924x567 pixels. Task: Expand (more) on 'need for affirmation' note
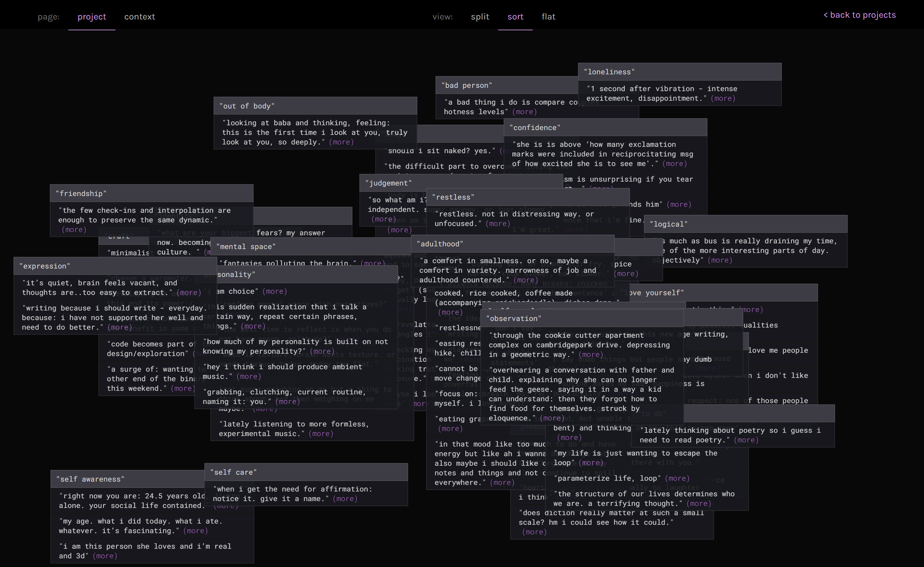(x=345, y=499)
